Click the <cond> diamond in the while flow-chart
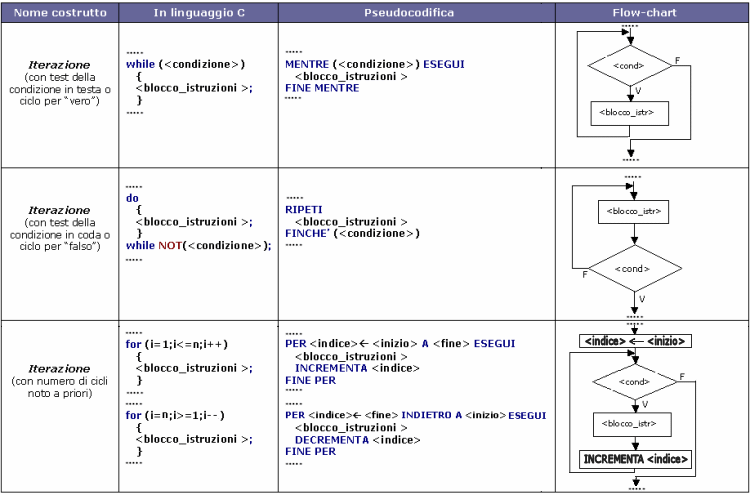This screenshot has height=495, width=750. click(x=629, y=66)
